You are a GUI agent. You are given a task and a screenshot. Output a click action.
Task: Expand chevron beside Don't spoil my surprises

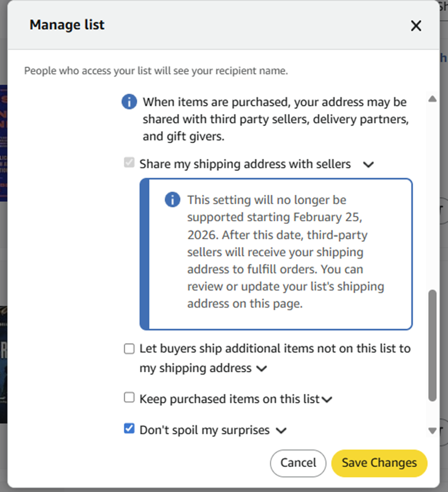point(281,431)
